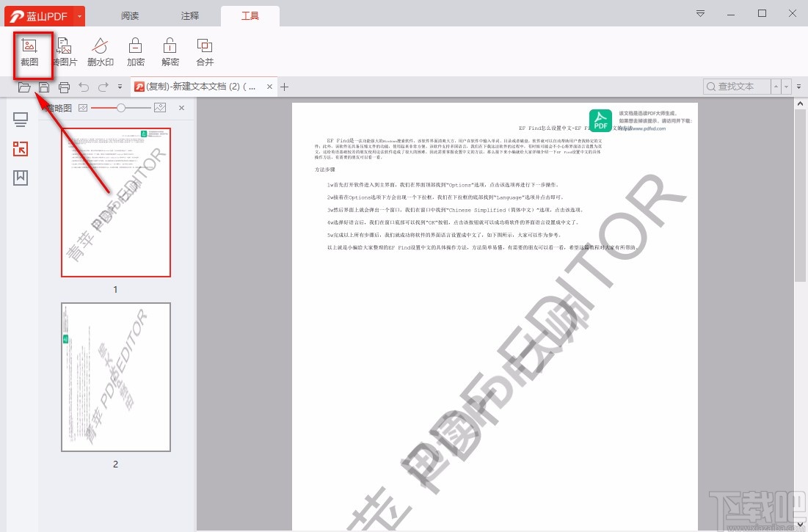Image resolution: width=808 pixels, height=532 pixels.
Task: Open the 转图片 convert-to-image tool
Action: [65, 51]
